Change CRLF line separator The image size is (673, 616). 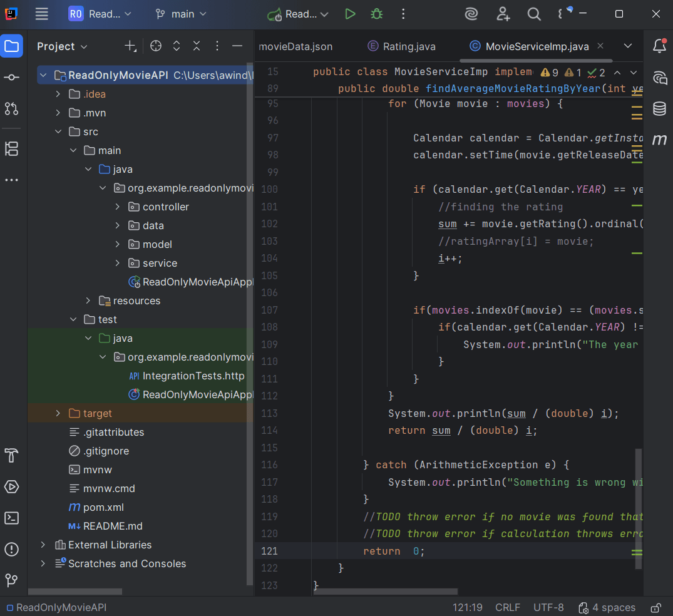click(x=508, y=608)
